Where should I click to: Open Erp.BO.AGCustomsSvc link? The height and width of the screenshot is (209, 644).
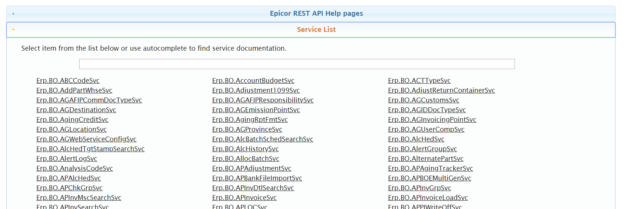[424, 100]
